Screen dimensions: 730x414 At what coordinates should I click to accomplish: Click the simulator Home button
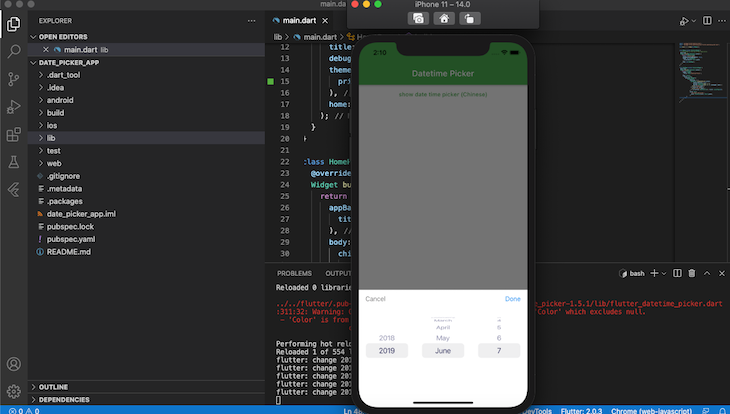(444, 19)
